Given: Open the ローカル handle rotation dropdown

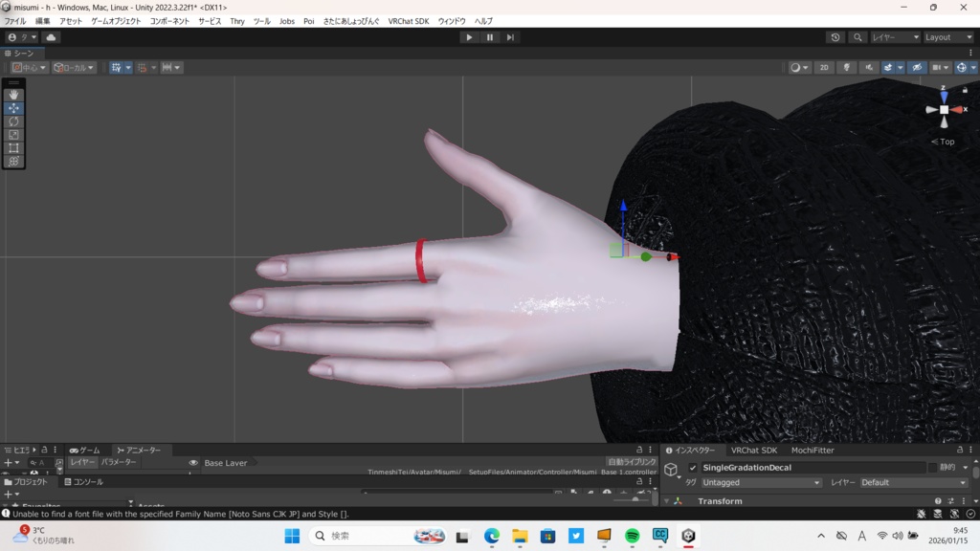Looking at the screenshot, I should click(73, 68).
